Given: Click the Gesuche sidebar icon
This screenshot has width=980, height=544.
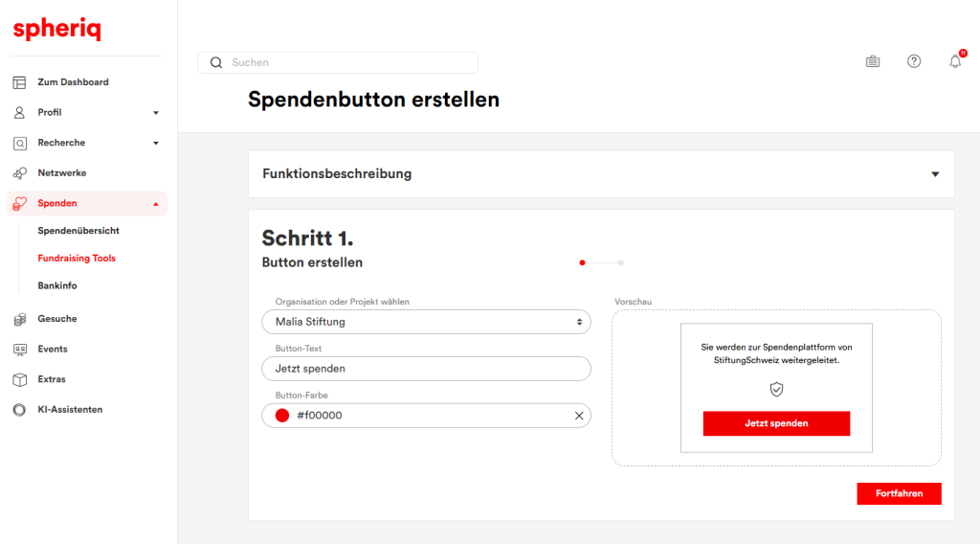Looking at the screenshot, I should pyautogui.click(x=19, y=319).
